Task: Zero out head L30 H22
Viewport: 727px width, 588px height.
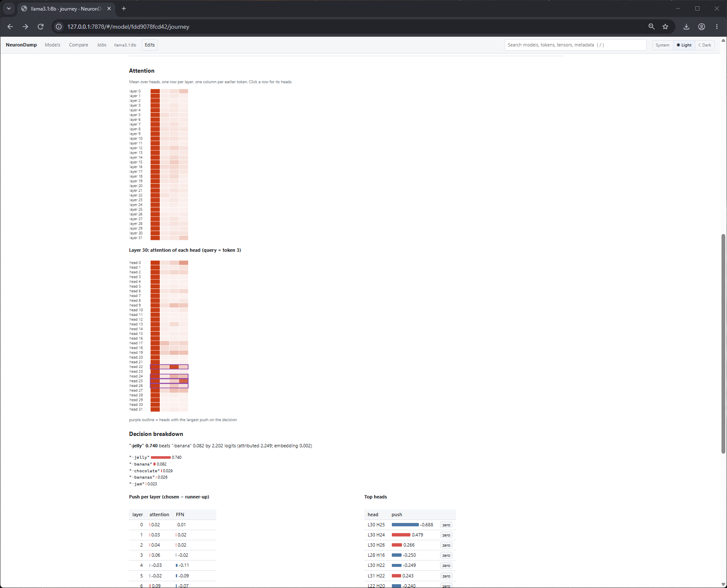Action: [x=446, y=565]
